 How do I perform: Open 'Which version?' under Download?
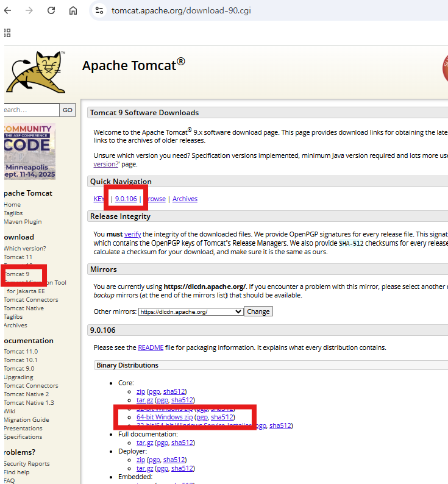(x=25, y=249)
